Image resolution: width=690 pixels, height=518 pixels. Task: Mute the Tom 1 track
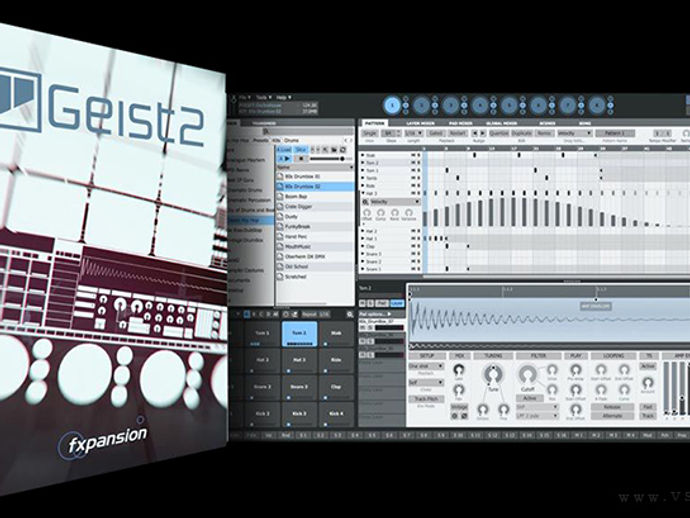coord(413,170)
